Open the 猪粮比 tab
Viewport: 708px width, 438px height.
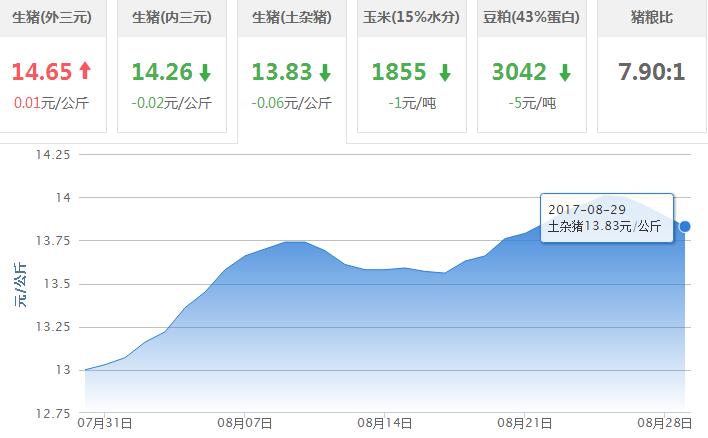tap(652, 17)
